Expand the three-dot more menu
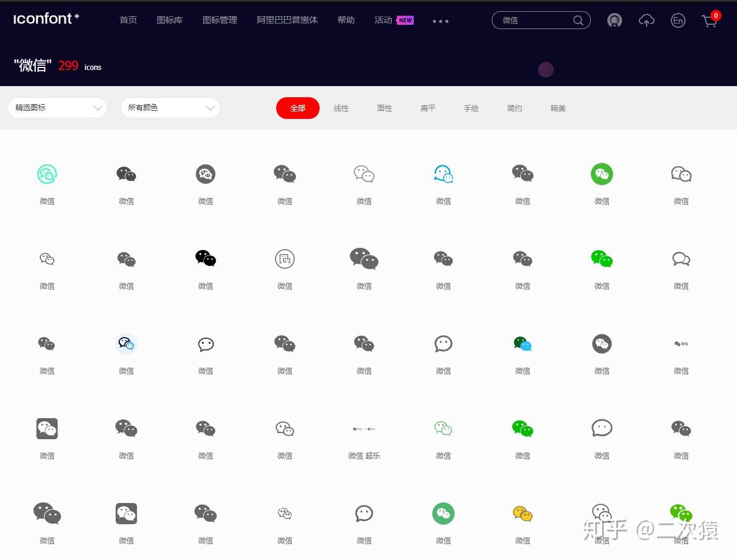Screen dimensions: 737x560 (x=440, y=21)
